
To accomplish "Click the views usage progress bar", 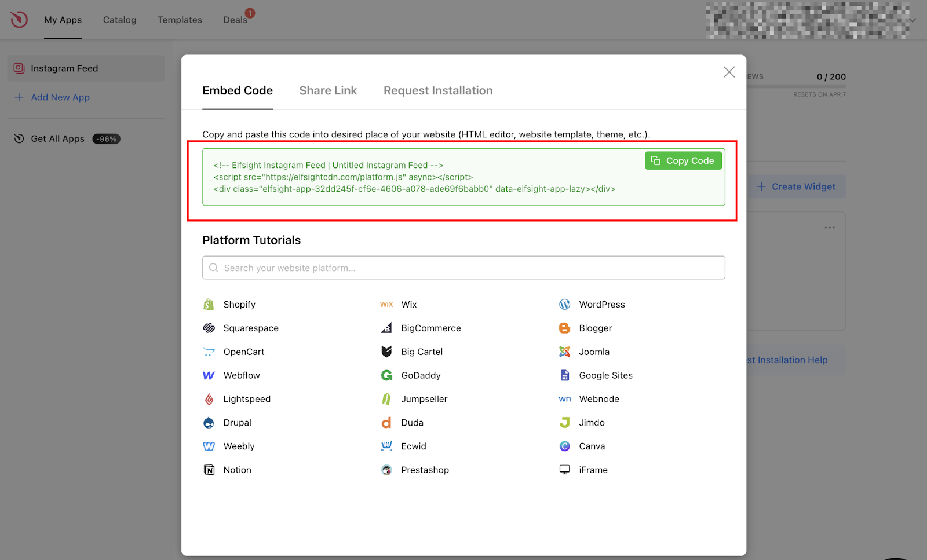I will click(796, 86).
